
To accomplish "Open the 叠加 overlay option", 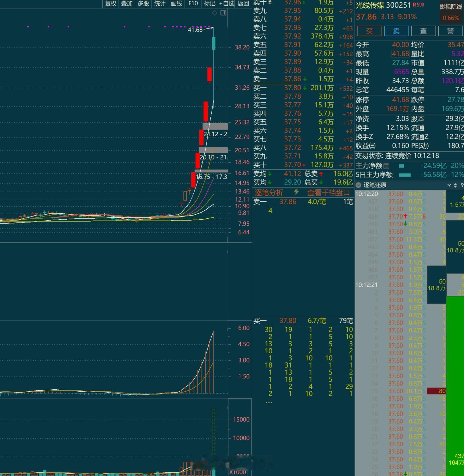I will pyautogui.click(x=127, y=3).
